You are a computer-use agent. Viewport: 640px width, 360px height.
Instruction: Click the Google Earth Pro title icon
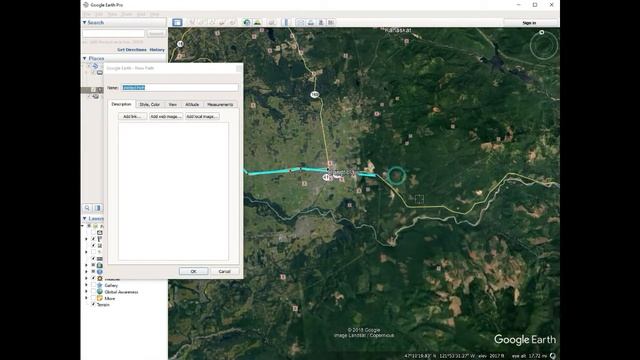coord(86,5)
